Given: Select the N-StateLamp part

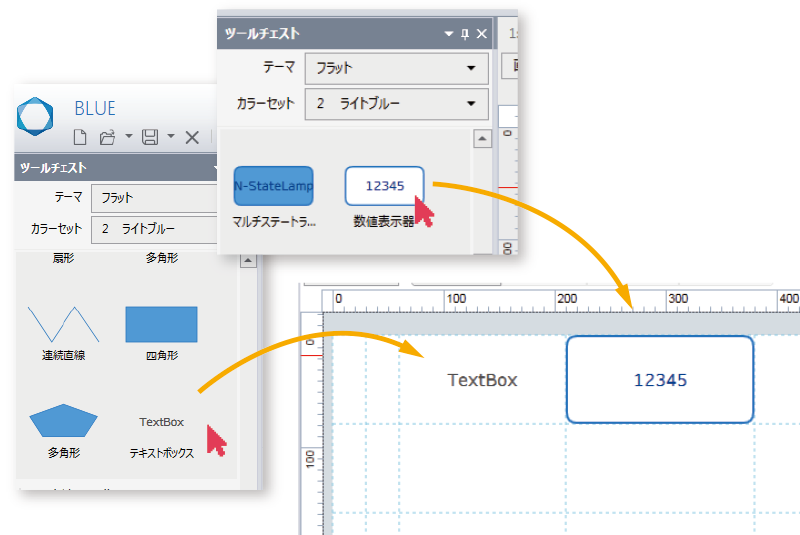Looking at the screenshot, I should click(273, 186).
